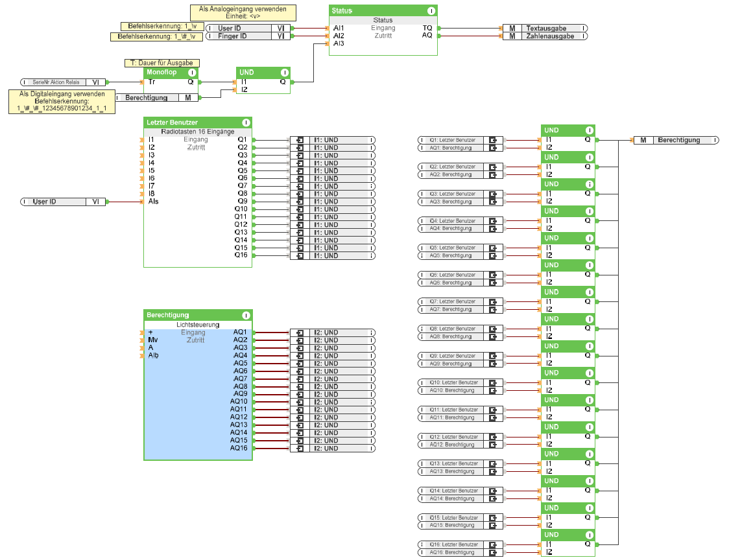Viewport: 729px width, 560px height.
Task: Open info icon of UND block beside Monoflop
Action: pyautogui.click(x=284, y=73)
